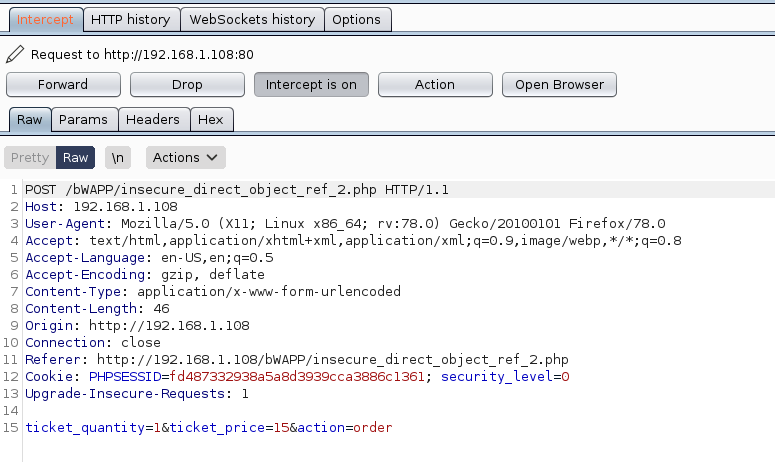775x462 pixels.
Task: Launch the embedded browser with Open Browser
Action: (x=559, y=85)
